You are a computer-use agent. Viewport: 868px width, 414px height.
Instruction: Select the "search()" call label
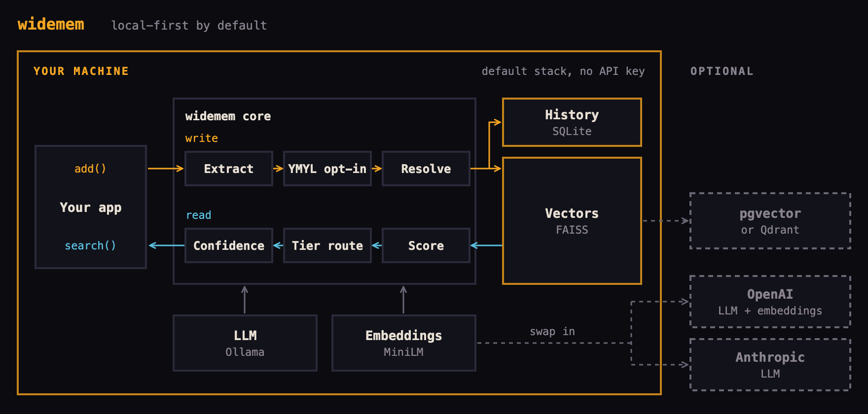point(90,245)
